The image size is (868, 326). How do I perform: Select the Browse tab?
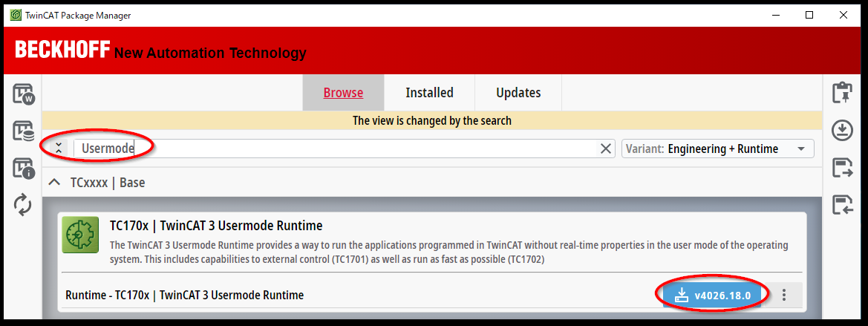click(343, 93)
